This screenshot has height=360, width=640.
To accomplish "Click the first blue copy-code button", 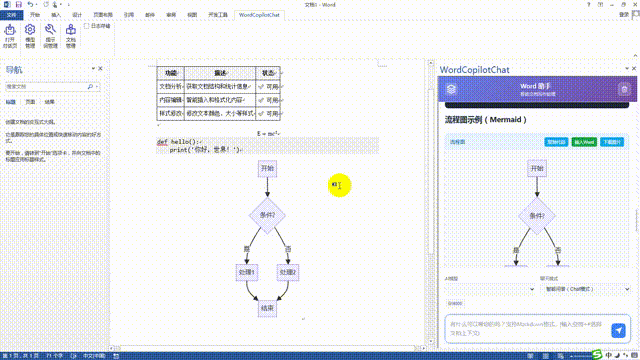I will (x=556, y=142).
